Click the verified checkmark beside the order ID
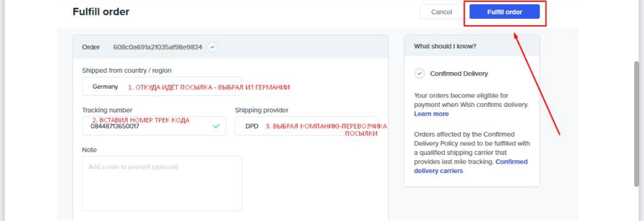This screenshot has width=644, height=221. [x=212, y=47]
